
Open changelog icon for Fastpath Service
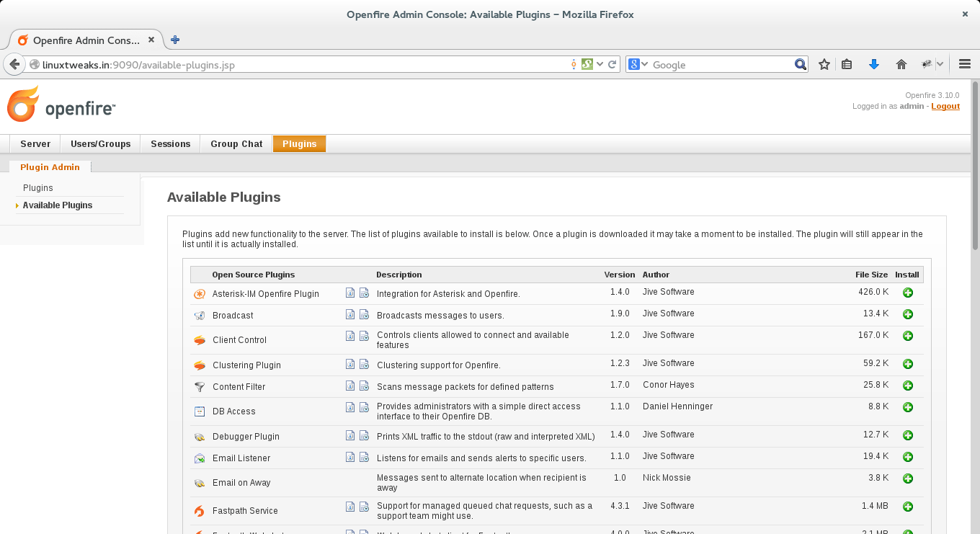click(364, 507)
